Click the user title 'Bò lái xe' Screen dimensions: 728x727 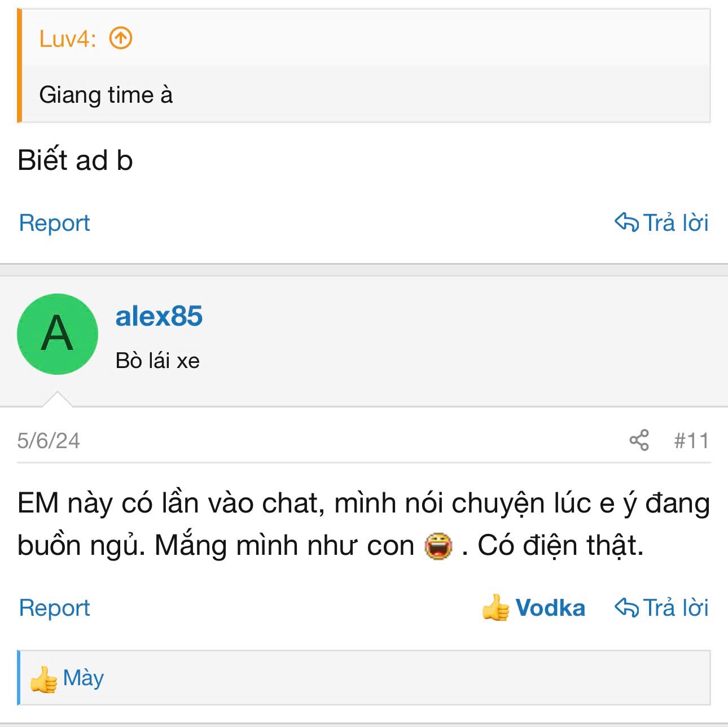tap(157, 361)
